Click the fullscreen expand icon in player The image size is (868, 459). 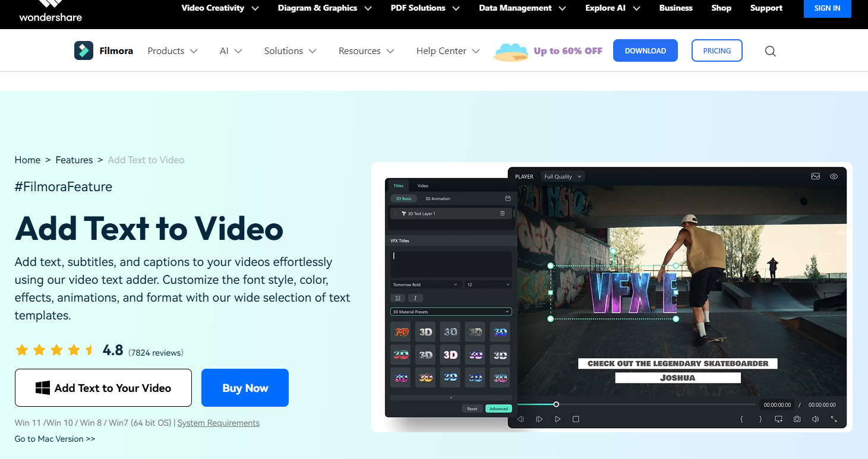834,419
